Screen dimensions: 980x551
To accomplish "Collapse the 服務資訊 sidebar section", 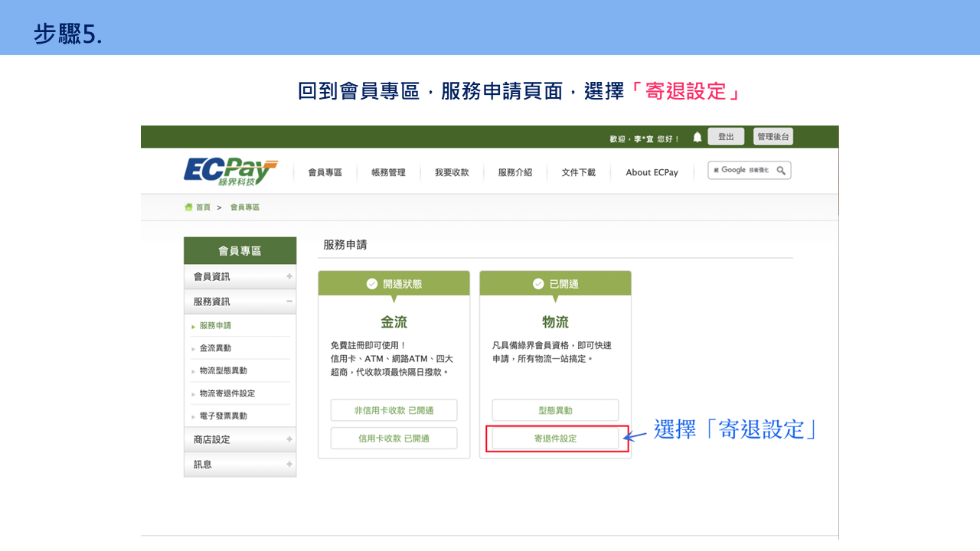I will click(291, 301).
